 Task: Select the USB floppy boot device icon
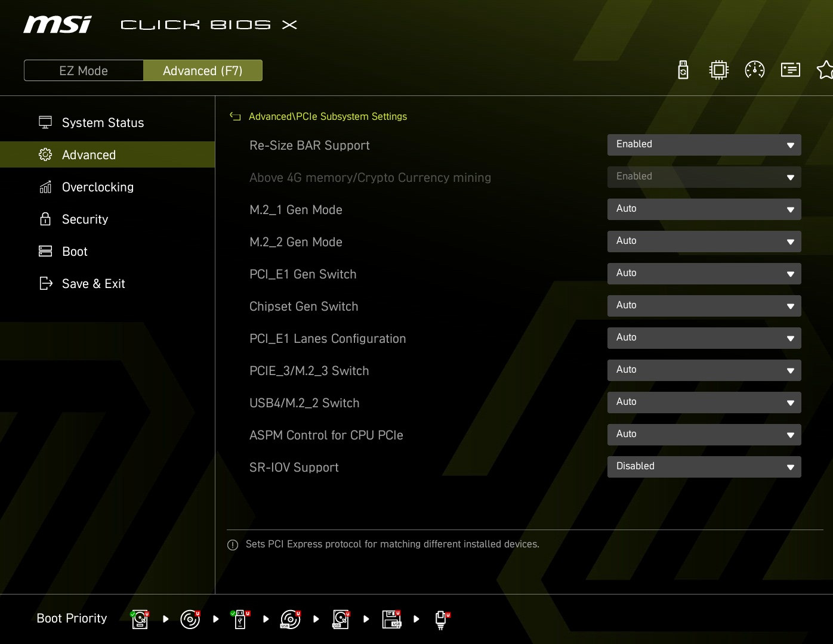[391, 619]
